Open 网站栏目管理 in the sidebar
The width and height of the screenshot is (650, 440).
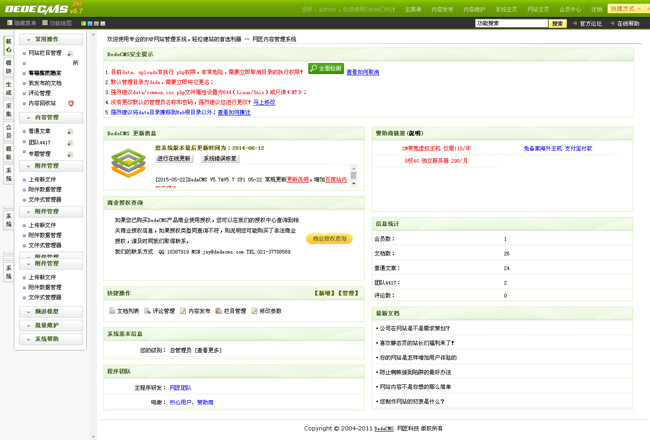(x=45, y=53)
